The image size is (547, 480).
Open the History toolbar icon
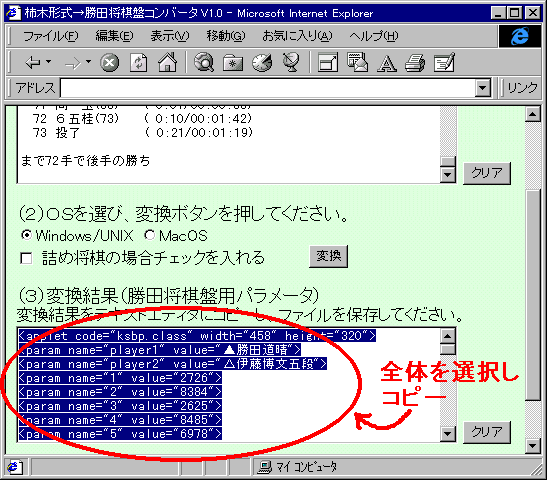coord(262,63)
